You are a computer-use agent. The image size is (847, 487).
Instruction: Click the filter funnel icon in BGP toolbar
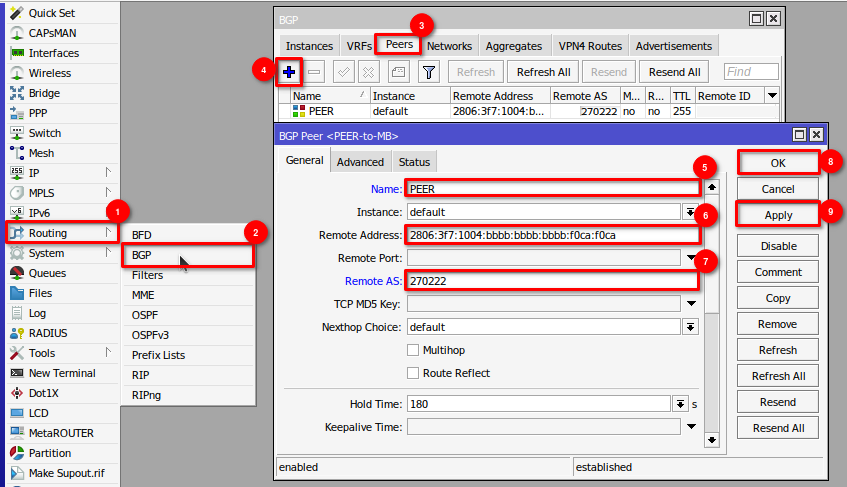(x=428, y=72)
